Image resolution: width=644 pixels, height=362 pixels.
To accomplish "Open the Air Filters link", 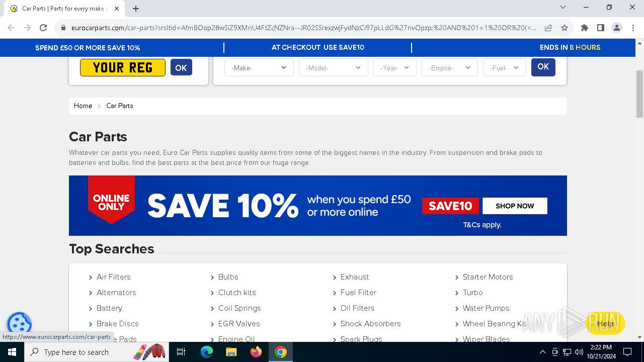I will pos(113,277).
